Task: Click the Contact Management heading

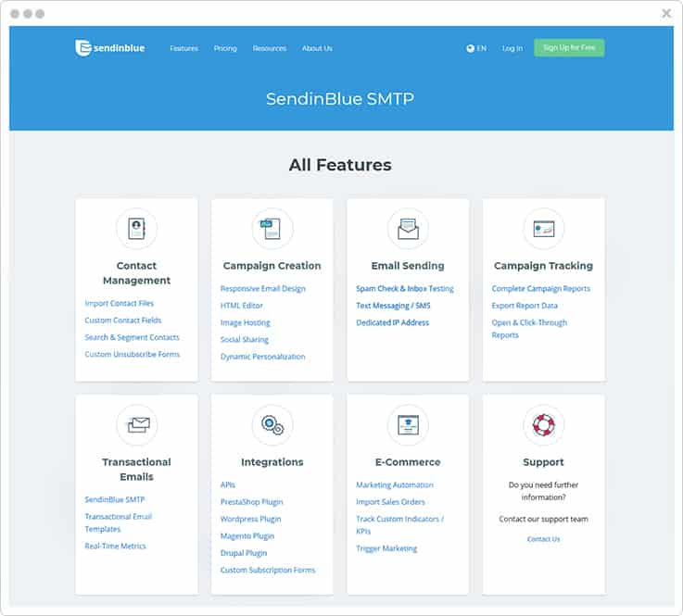Action: pyautogui.click(x=137, y=273)
